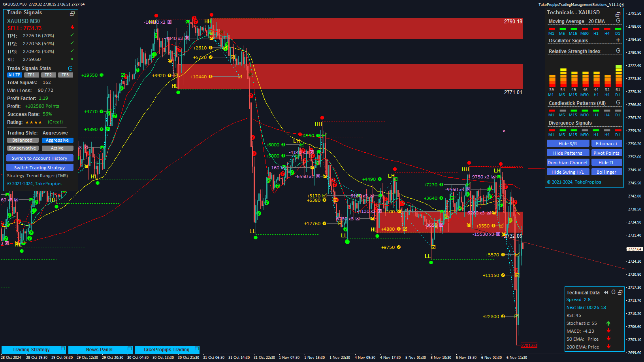This screenshot has width=644, height=362.
Task: Click the green x mark beside SL
Action: coord(72,59)
